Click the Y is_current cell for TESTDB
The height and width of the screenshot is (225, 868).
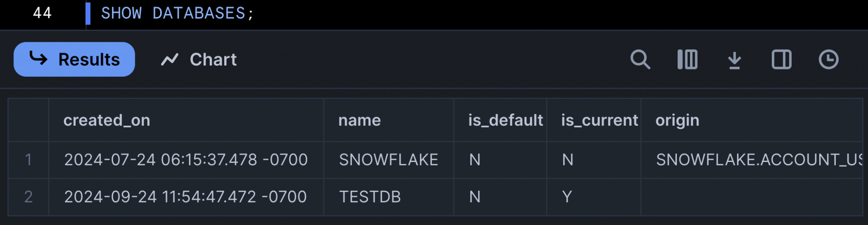[567, 197]
